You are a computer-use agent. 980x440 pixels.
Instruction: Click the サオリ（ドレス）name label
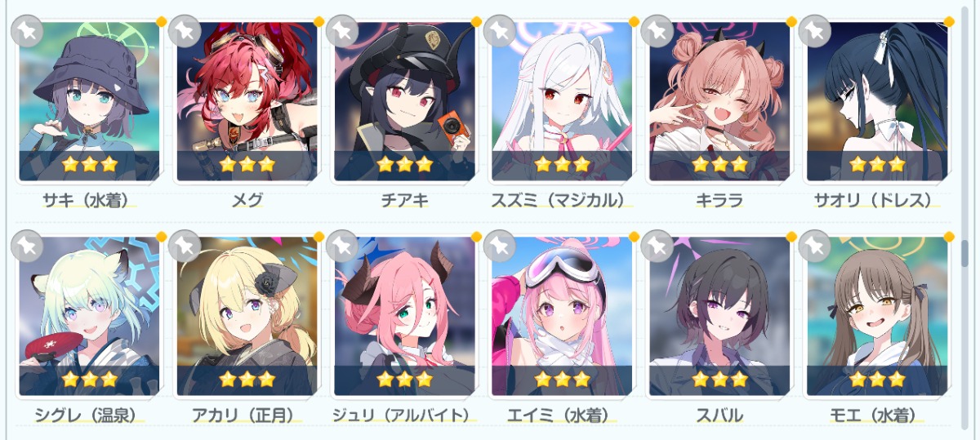(874, 200)
